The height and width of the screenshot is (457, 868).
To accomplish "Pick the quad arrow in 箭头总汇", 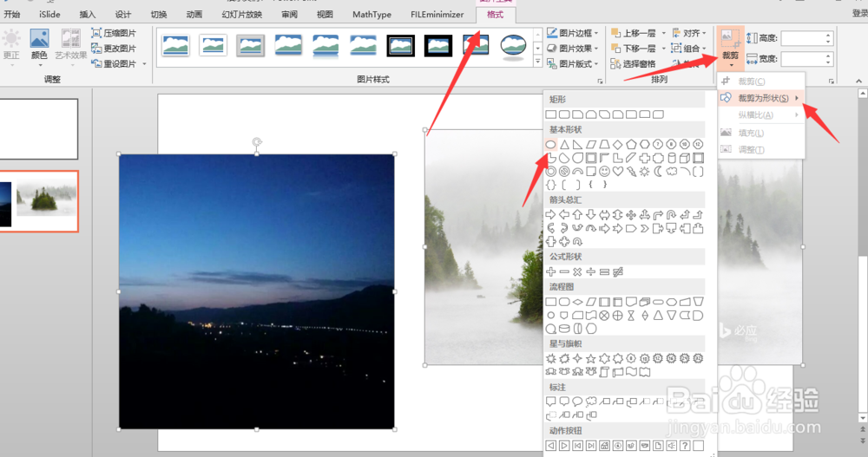I will click(x=631, y=215).
